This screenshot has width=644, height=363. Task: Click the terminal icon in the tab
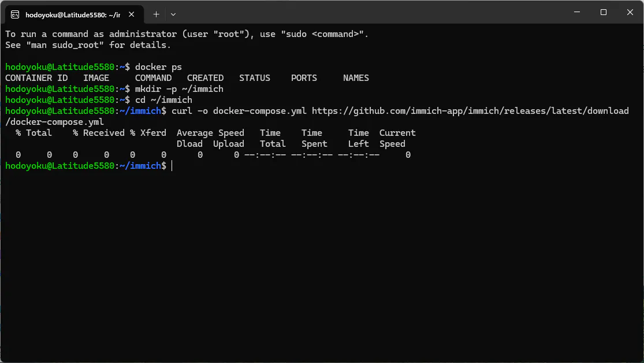[15, 15]
